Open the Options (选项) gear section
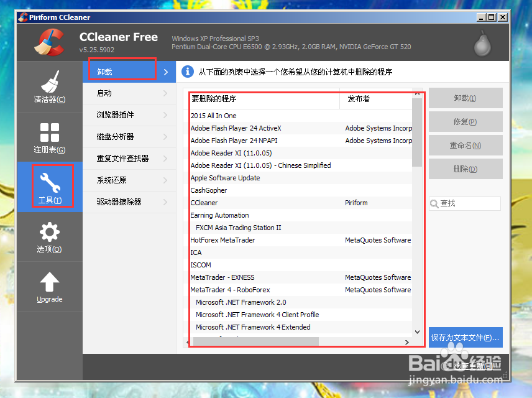This screenshot has width=532, height=398. point(50,237)
